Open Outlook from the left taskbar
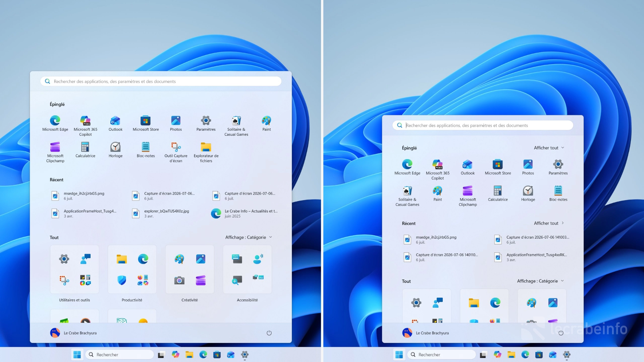The width and height of the screenshot is (644, 362). click(231, 355)
